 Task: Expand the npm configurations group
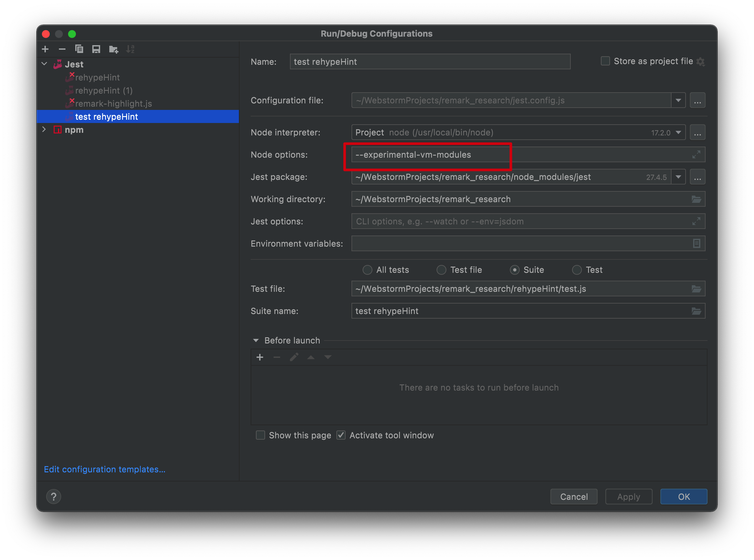pos(44,130)
